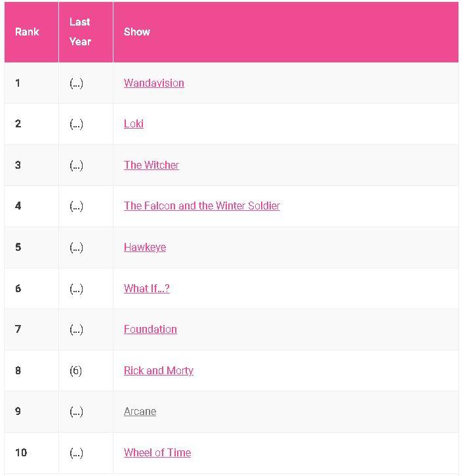
Task: Follow The Falcon and the Winter Soldier link
Action: [x=202, y=206]
